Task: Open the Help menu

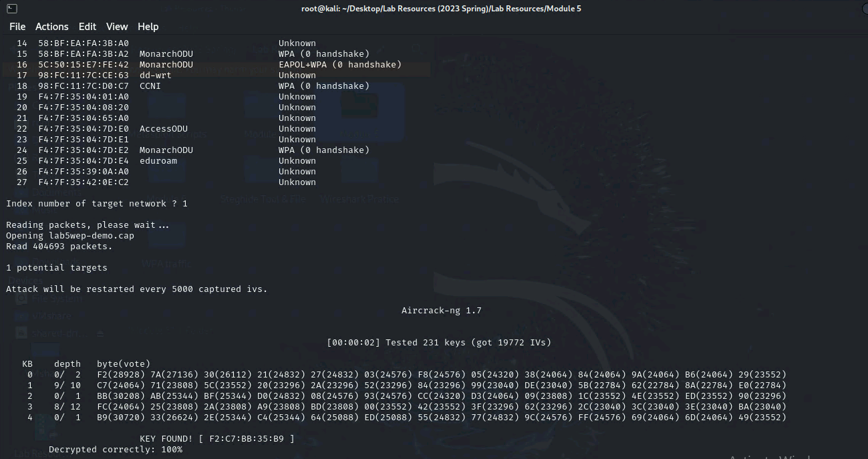Action: click(x=148, y=27)
